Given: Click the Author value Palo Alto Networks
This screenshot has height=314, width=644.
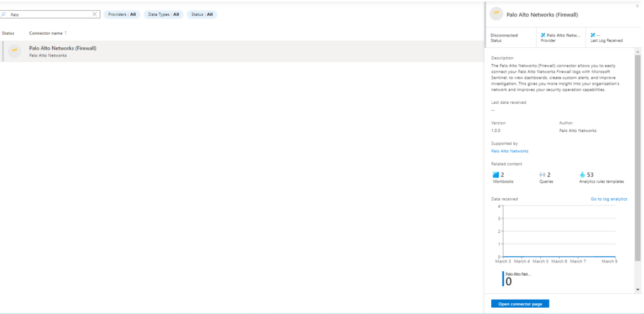Looking at the screenshot, I should click(x=578, y=131).
